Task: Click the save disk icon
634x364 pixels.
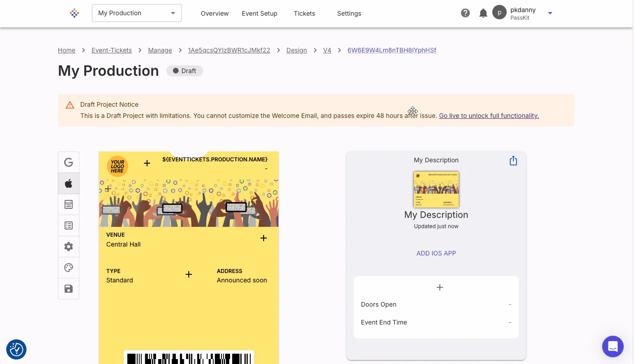Action: (x=69, y=289)
